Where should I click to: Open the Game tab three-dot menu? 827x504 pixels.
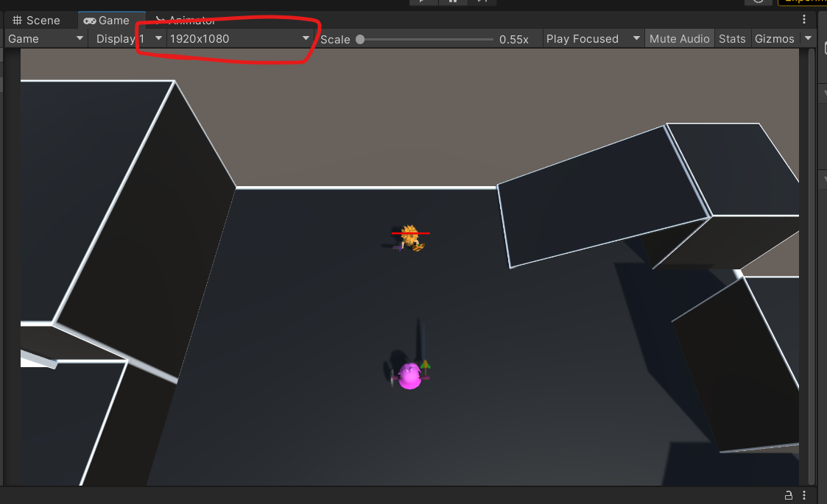pos(803,20)
